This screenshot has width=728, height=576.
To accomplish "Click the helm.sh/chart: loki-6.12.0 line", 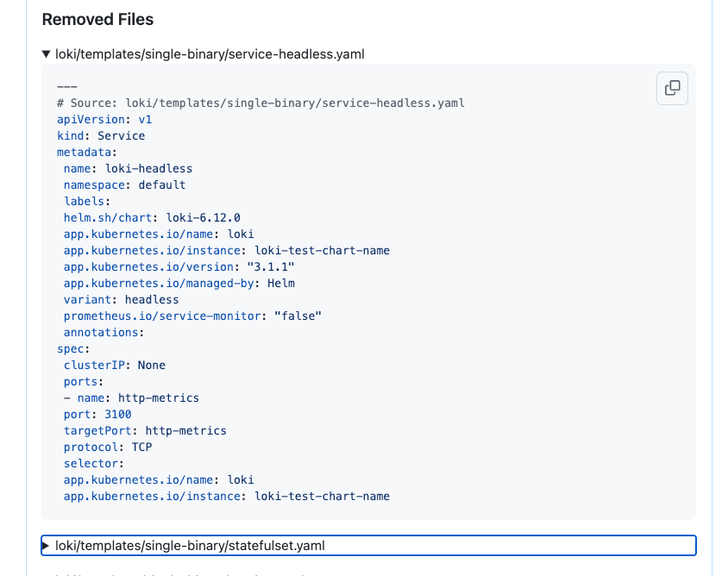I will [152, 217].
